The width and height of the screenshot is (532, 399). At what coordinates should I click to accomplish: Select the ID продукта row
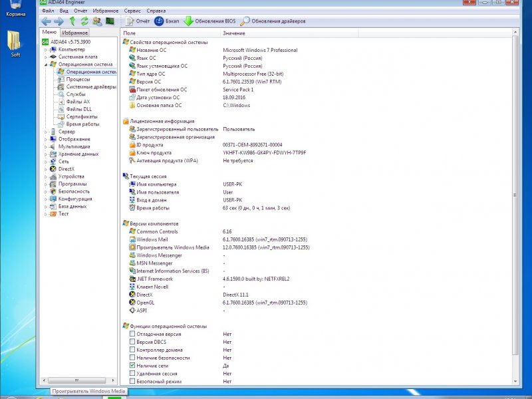205,145
